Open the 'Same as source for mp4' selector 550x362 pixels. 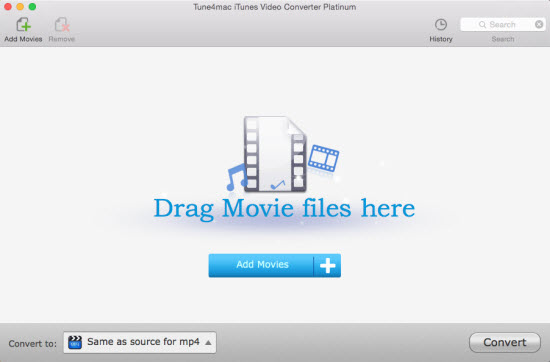(140, 342)
